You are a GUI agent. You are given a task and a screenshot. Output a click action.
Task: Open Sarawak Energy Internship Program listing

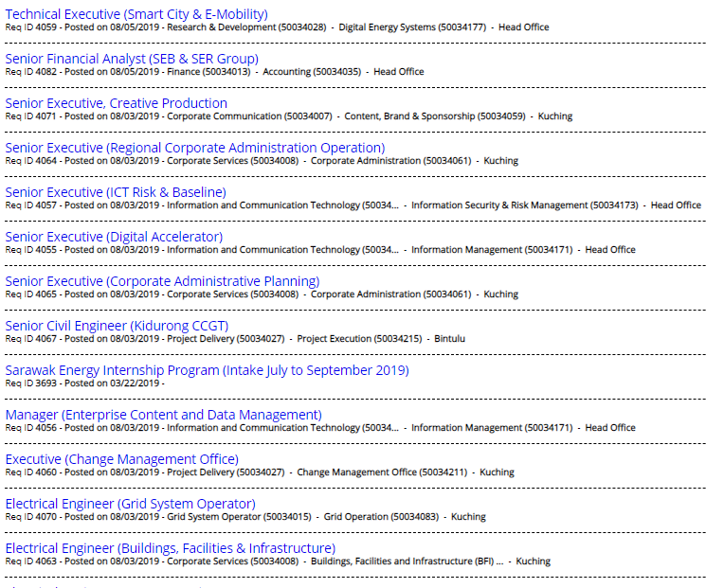tap(208, 371)
